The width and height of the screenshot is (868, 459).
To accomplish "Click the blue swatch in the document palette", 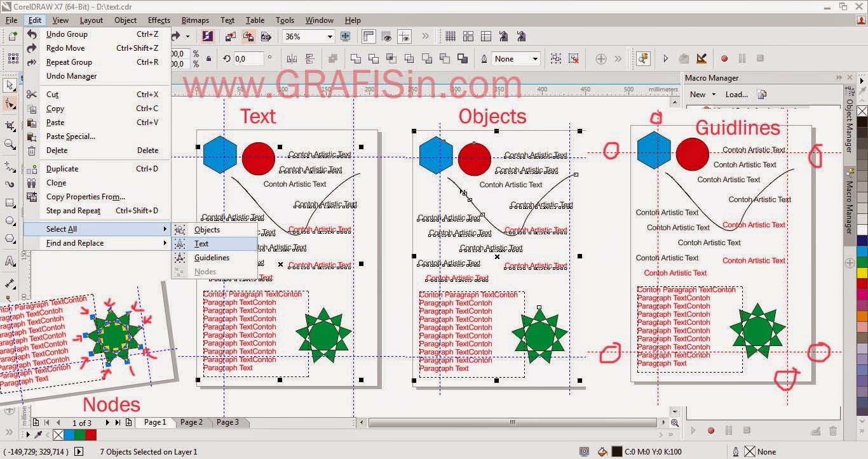I will [69, 435].
